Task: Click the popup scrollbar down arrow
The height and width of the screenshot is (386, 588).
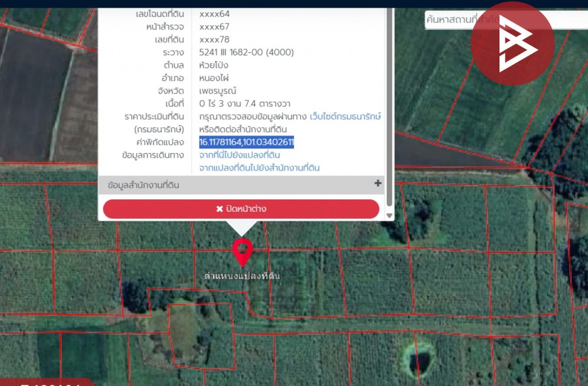Action: click(389, 215)
